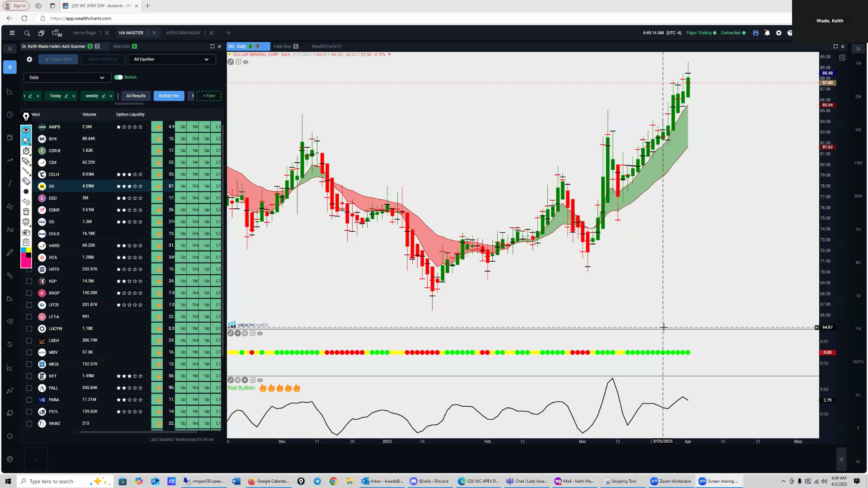The height and width of the screenshot is (488, 868).
Task: Check the KNOP row checkbox
Action: tap(29, 293)
